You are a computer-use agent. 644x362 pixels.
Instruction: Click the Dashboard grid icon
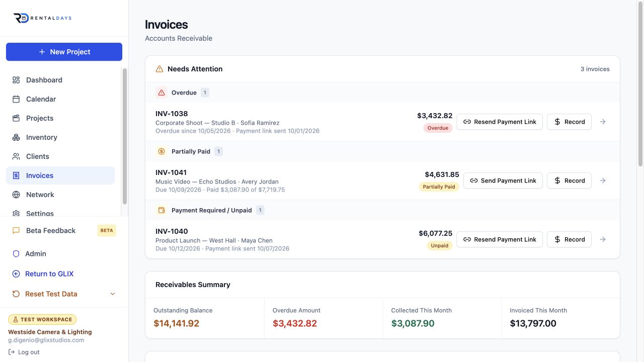tap(16, 80)
